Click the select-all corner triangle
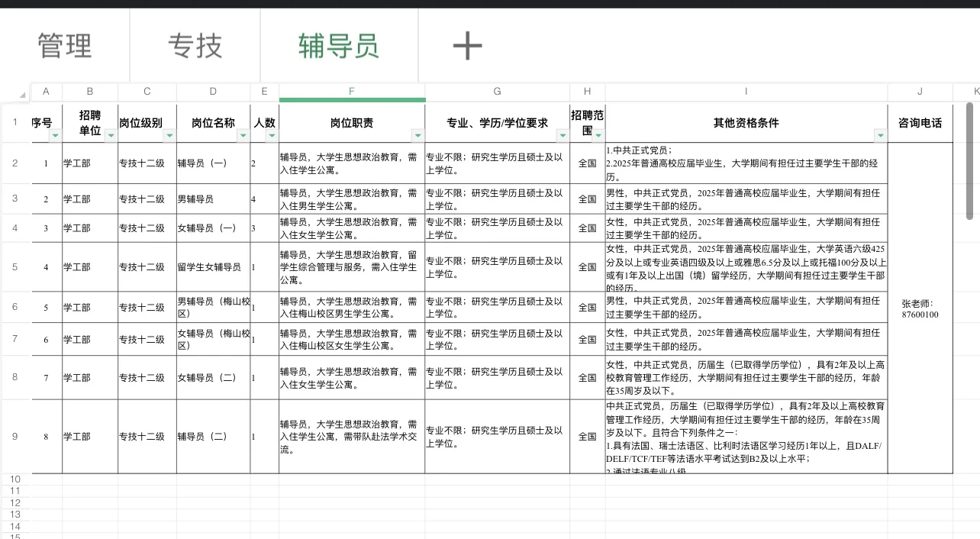Viewport: 980px width, 539px height. [x=23, y=95]
